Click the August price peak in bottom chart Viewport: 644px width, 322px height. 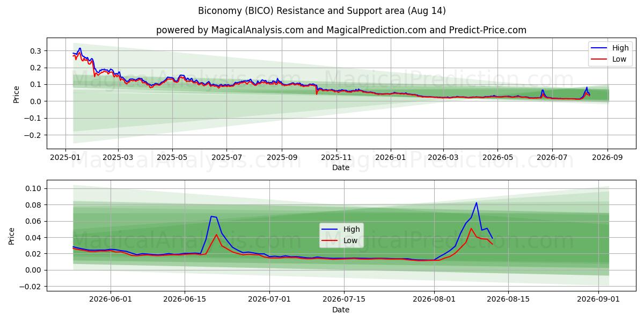point(476,203)
